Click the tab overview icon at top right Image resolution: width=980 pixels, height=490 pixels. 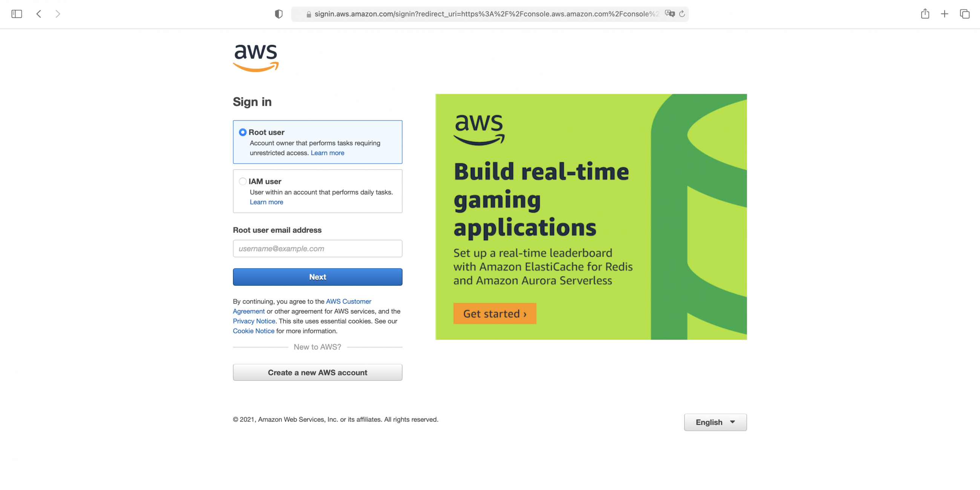pyautogui.click(x=964, y=14)
